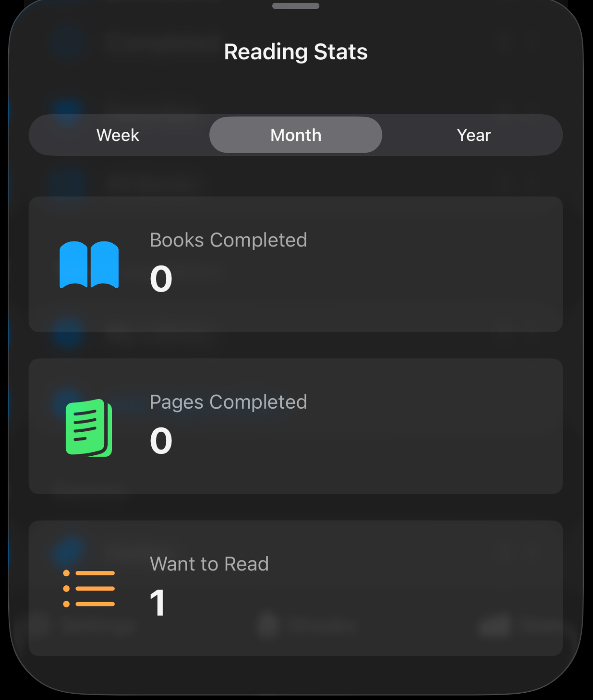Select the Month segment
Viewport: 593px width, 700px height.
coord(296,135)
